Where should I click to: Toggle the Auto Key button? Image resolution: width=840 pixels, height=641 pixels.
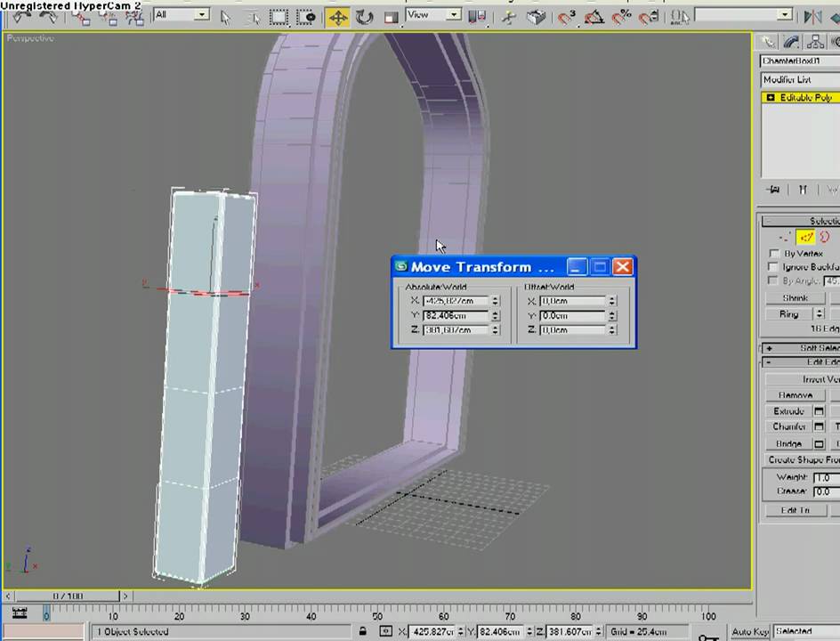pos(750,632)
